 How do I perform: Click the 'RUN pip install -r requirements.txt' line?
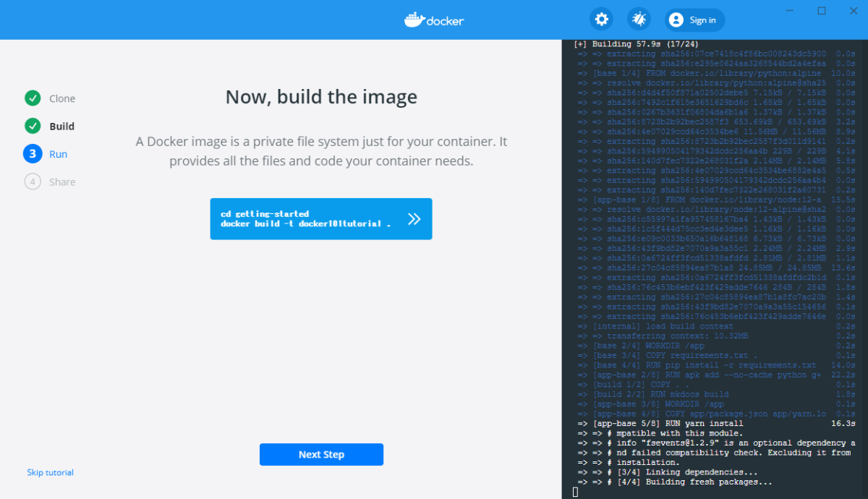tap(716, 365)
